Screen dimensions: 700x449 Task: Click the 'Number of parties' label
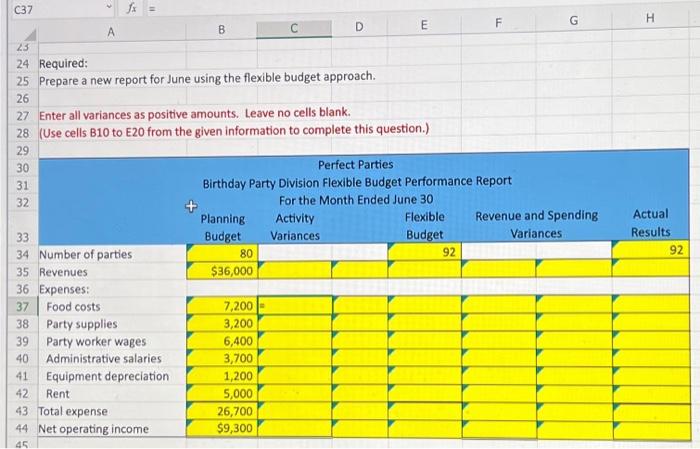coord(85,254)
